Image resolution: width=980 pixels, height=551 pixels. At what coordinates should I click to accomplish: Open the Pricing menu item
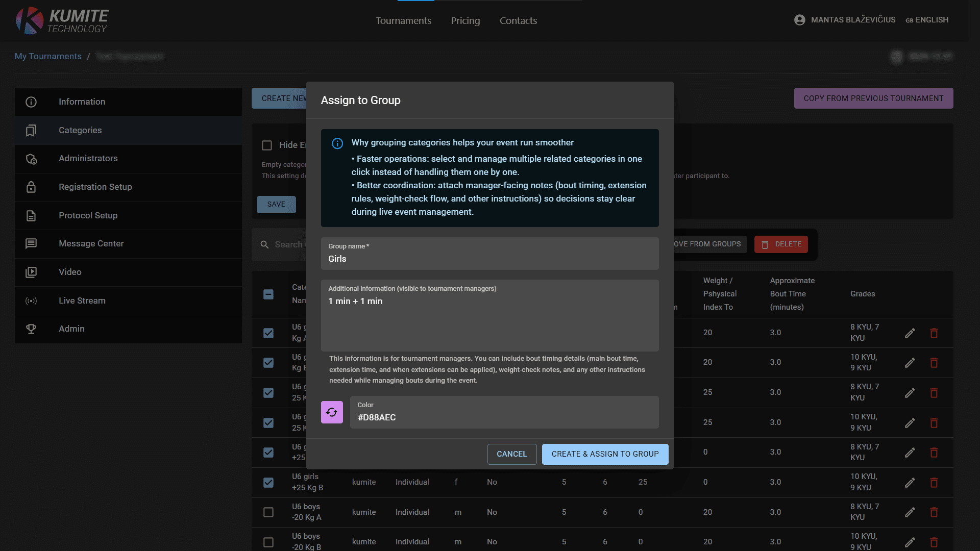tap(465, 21)
